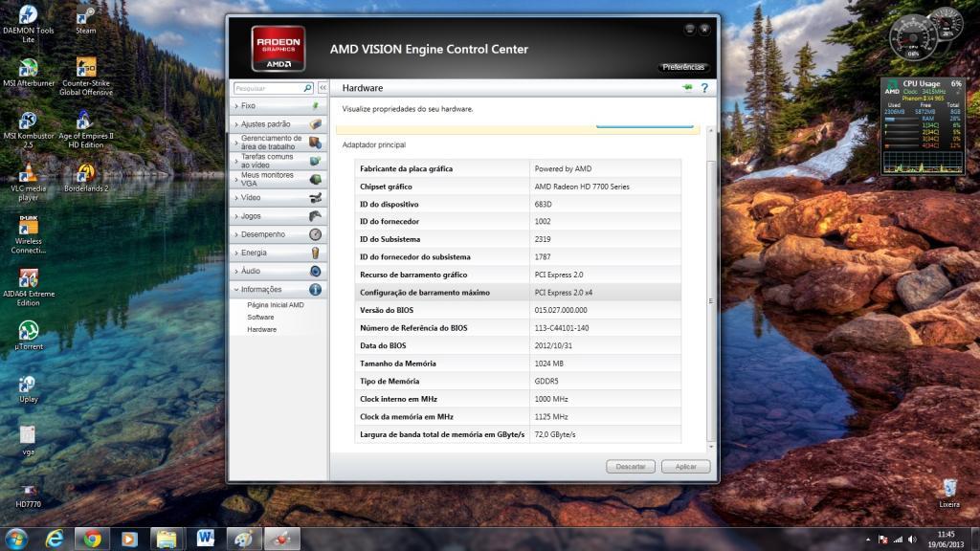Viewport: 980px width, 551px height.
Task: Click the Energia battery icon
Action: 315,253
